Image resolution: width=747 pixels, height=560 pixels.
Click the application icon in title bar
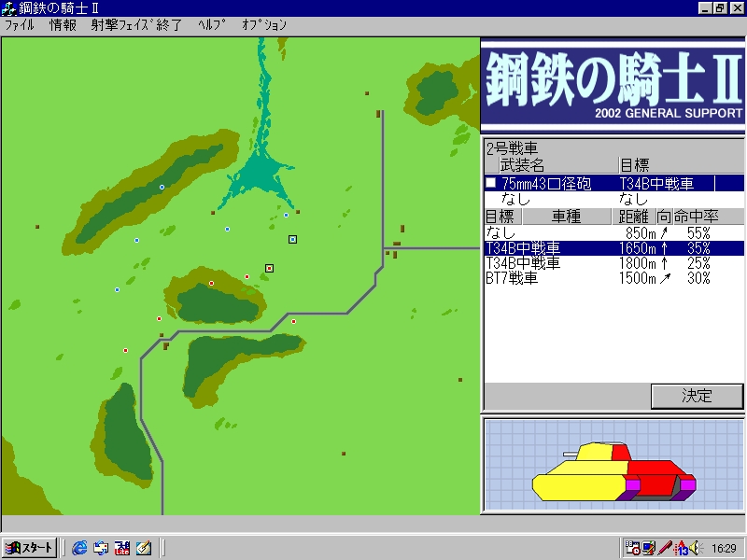pos(8,8)
